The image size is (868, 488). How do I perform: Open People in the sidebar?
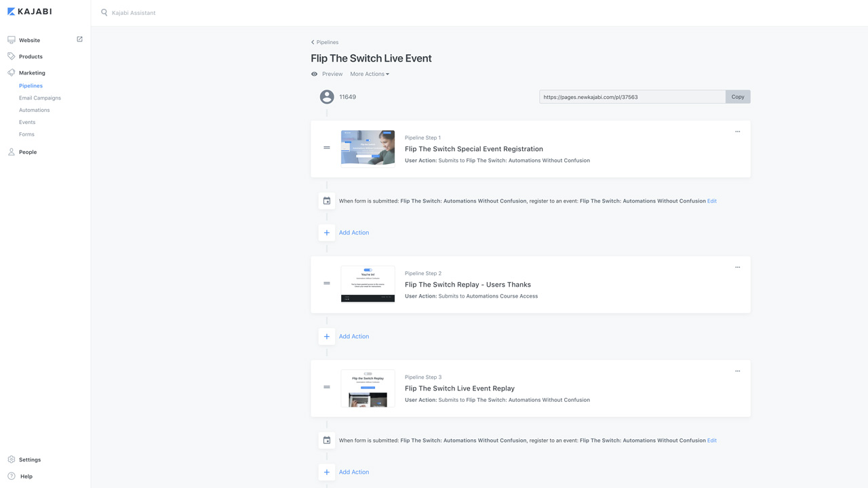[28, 152]
